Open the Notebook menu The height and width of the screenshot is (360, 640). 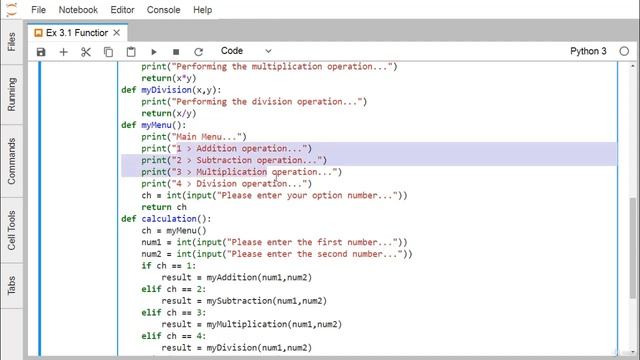point(78,10)
